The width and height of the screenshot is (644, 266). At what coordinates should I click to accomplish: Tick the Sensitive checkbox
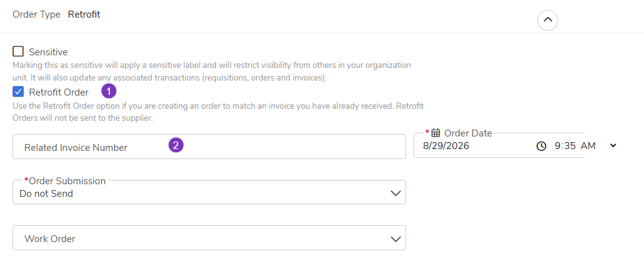(x=18, y=52)
